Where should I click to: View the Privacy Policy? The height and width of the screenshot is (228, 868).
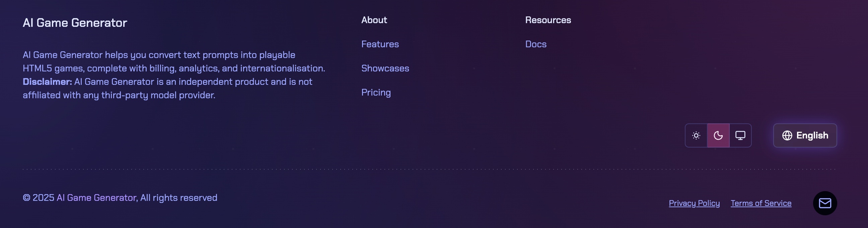click(x=694, y=203)
